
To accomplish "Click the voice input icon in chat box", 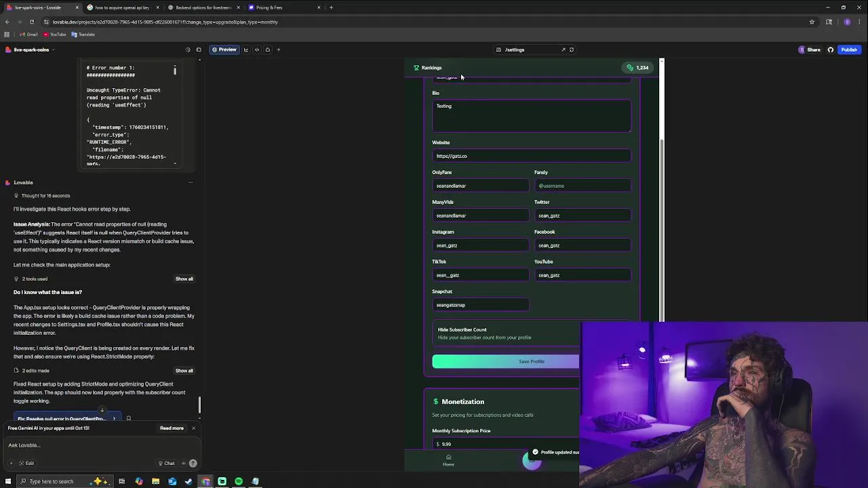I will tap(183, 464).
